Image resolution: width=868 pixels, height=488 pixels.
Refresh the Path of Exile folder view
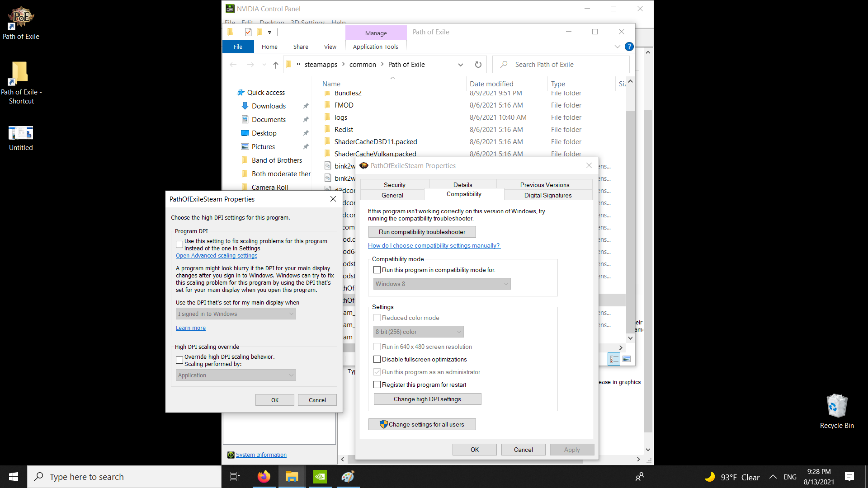click(x=478, y=65)
